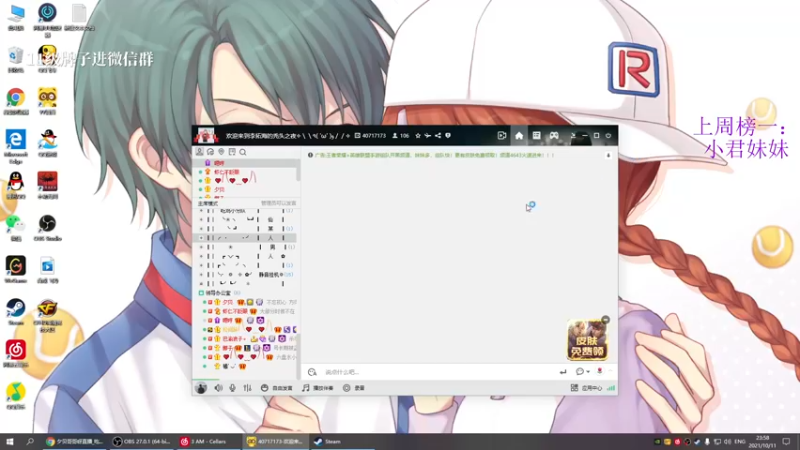Click the location pin icon above member list
The width and height of the screenshot is (800, 450).
pyautogui.click(x=221, y=152)
